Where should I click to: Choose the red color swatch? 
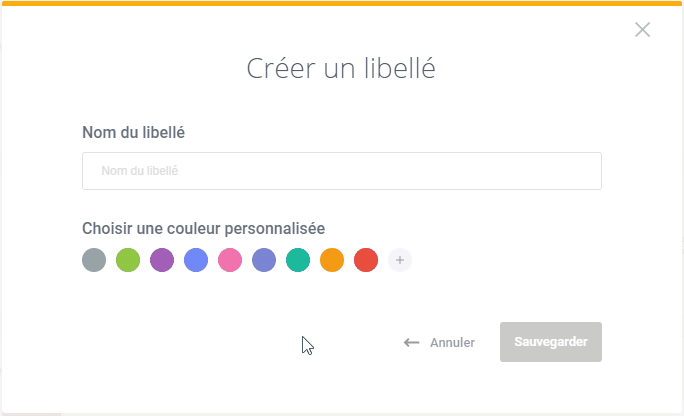[x=366, y=260]
